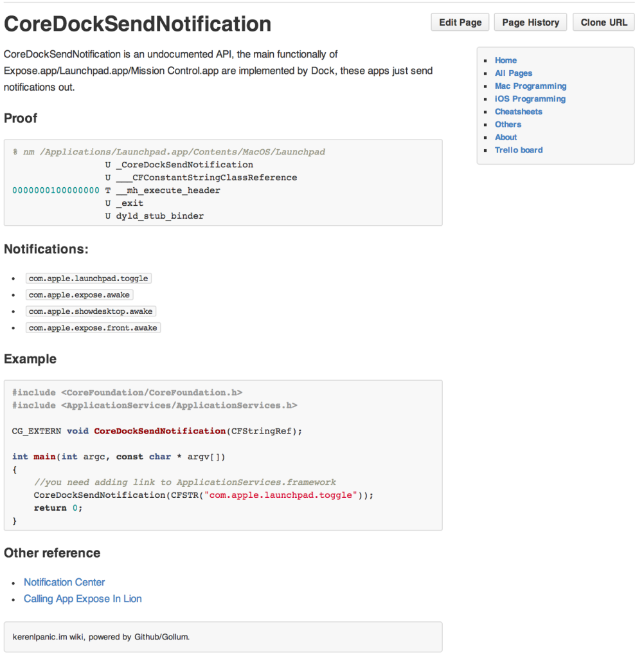Follow the Trello board link
The image size is (644, 658).
[519, 151]
